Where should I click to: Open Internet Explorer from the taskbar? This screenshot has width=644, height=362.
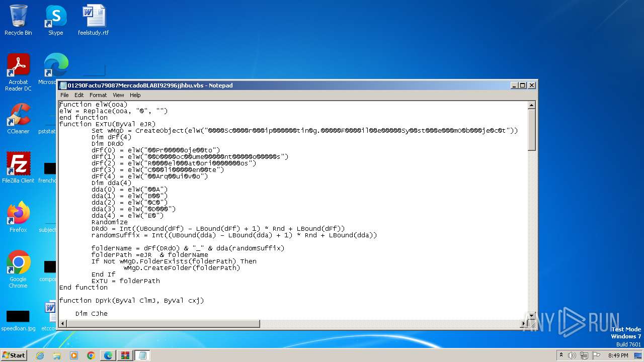point(40,355)
